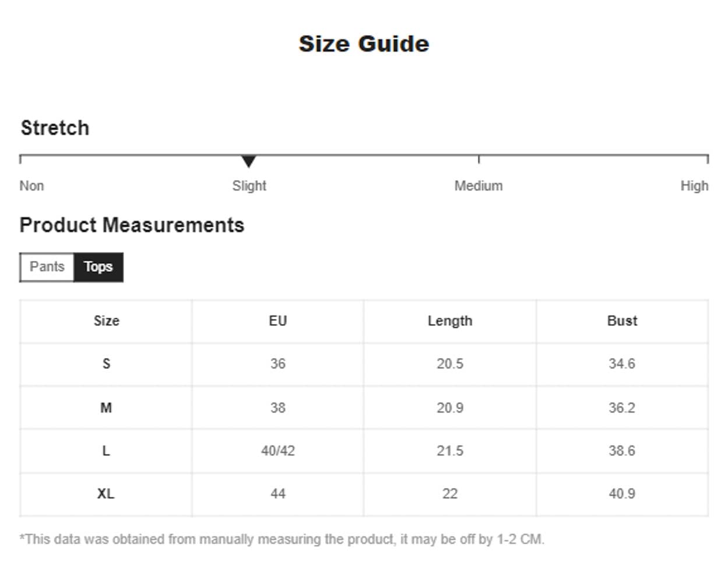Click the Size column header
728x583 pixels.
(106, 321)
